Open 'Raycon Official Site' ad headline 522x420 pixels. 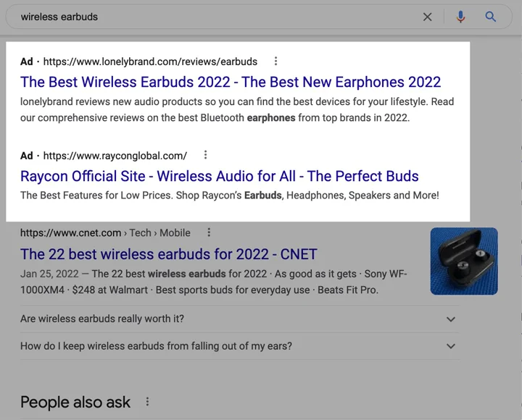point(220,176)
